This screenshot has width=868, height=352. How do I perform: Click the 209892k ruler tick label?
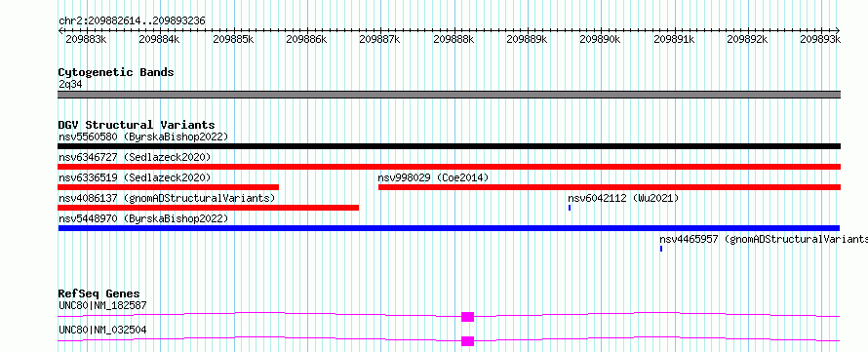[747, 39]
